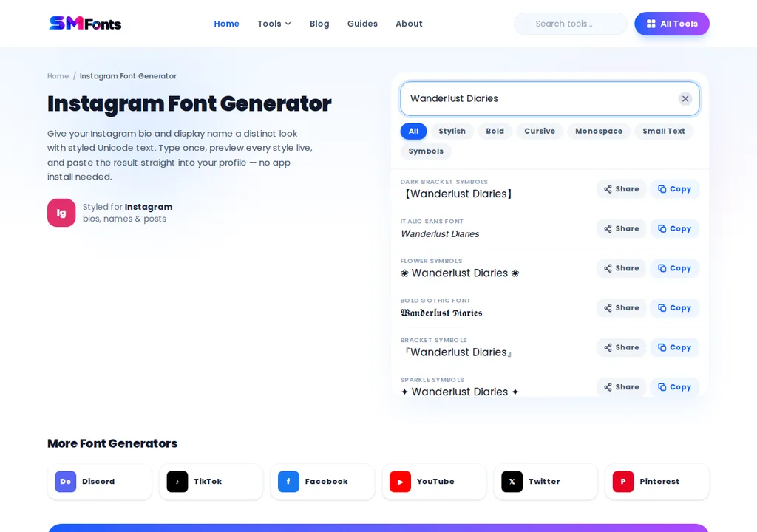757x532 pixels.
Task: Open the Guides page
Action: (x=362, y=24)
